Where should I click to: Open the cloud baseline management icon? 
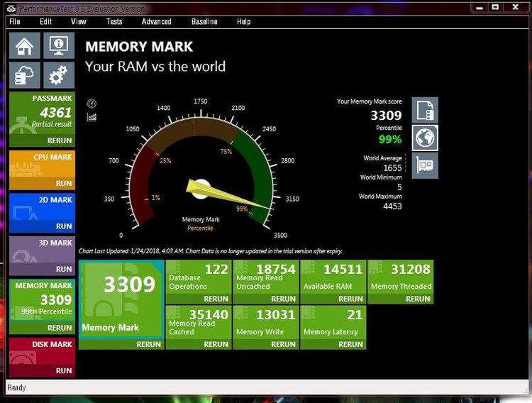25,75
